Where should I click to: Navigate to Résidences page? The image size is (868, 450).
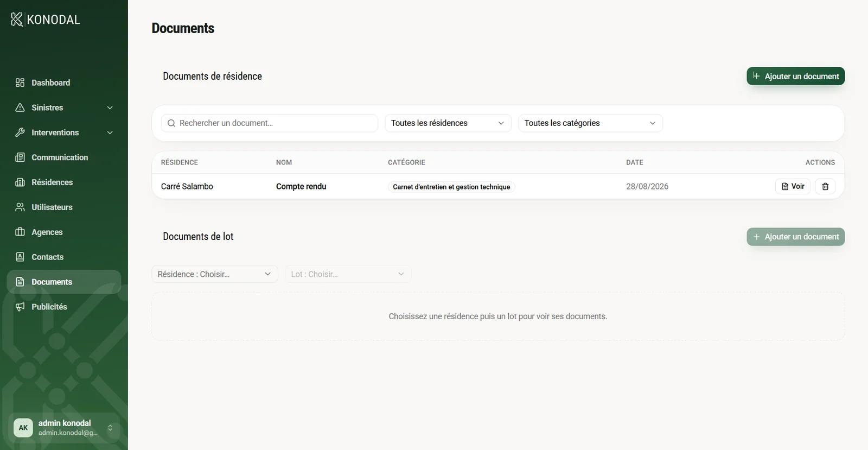click(x=64, y=182)
